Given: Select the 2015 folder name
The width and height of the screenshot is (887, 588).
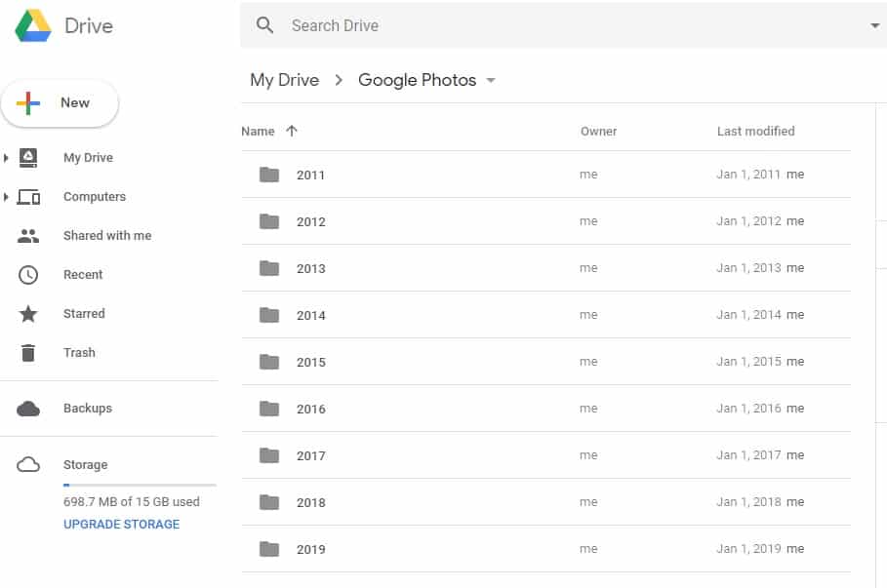Looking at the screenshot, I should pyautogui.click(x=311, y=363).
